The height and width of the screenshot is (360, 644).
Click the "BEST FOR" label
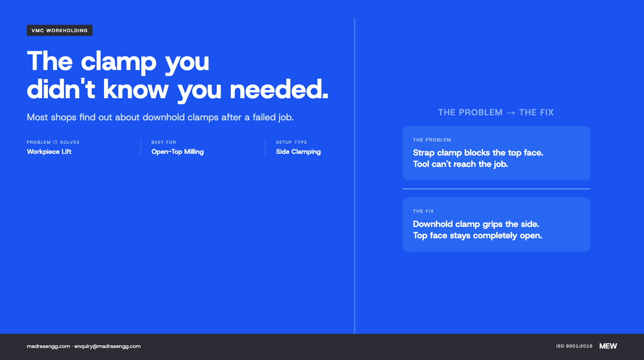tap(164, 142)
